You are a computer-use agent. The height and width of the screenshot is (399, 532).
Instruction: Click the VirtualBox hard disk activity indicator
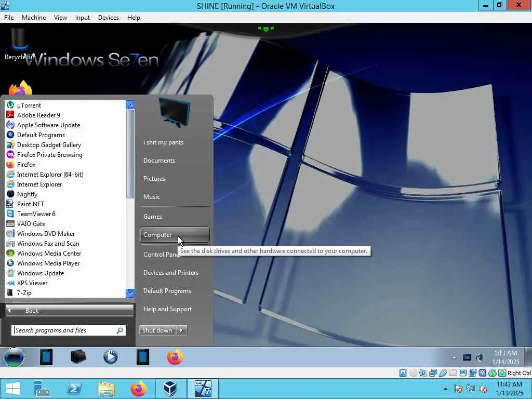tap(403, 373)
